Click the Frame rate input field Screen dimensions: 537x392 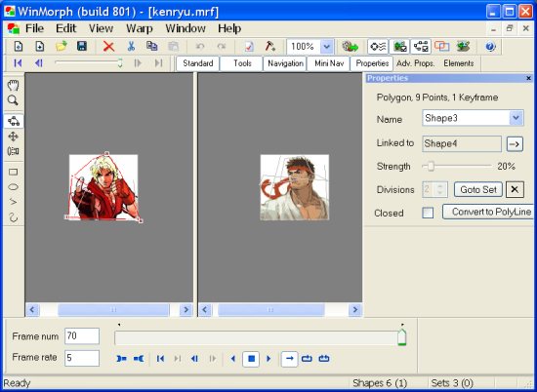[82, 358]
